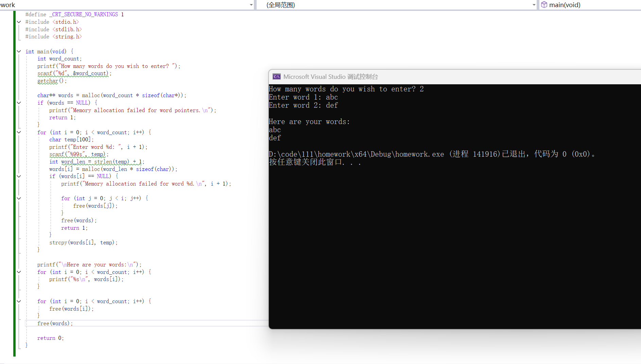Image resolution: width=641 pixels, height=364 pixels.
Task: Collapse the if (words[i] == NULL) block
Action: tap(19, 176)
